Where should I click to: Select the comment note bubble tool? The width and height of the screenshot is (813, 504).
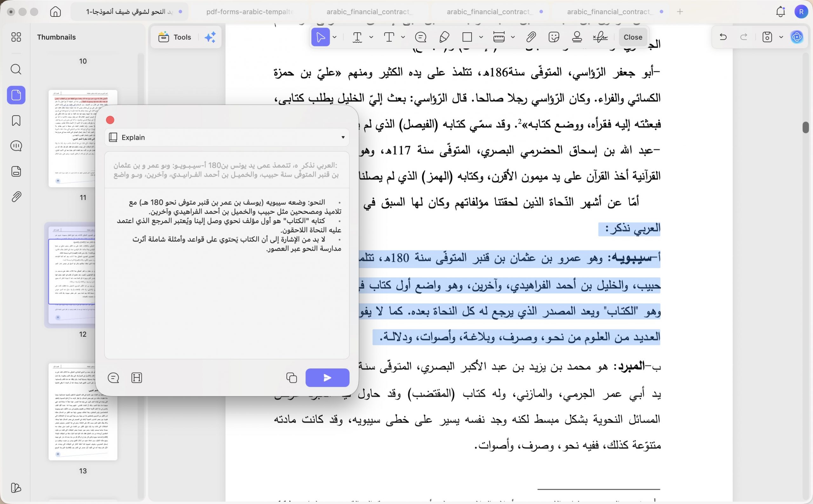point(421,37)
